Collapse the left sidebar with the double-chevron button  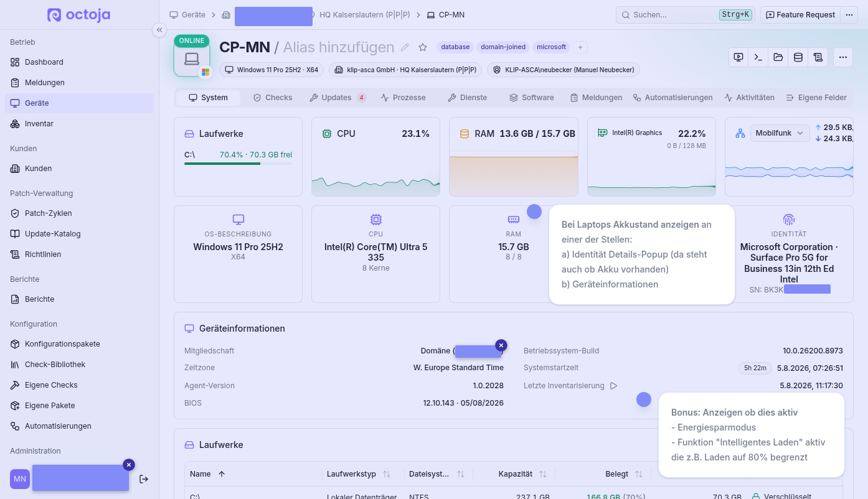pos(159,30)
